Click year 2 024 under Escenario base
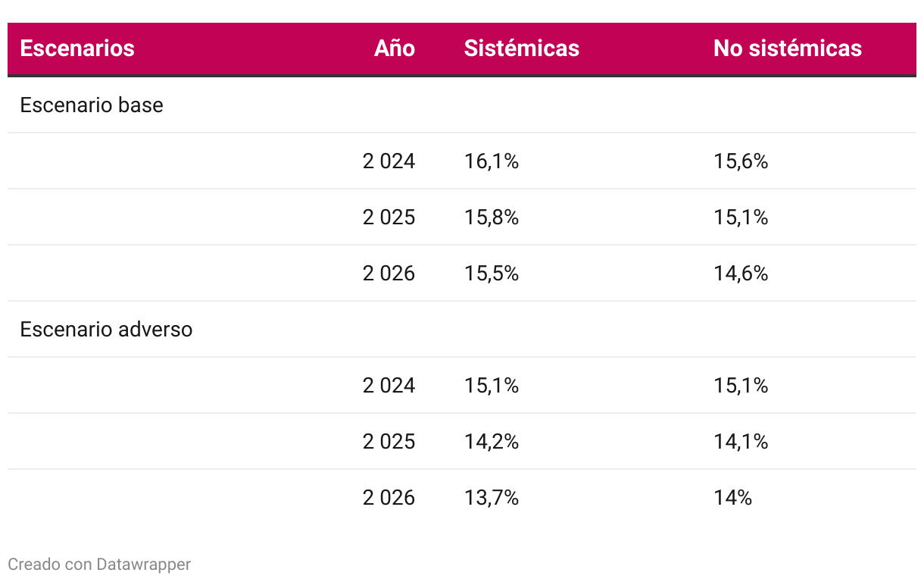 389,161
